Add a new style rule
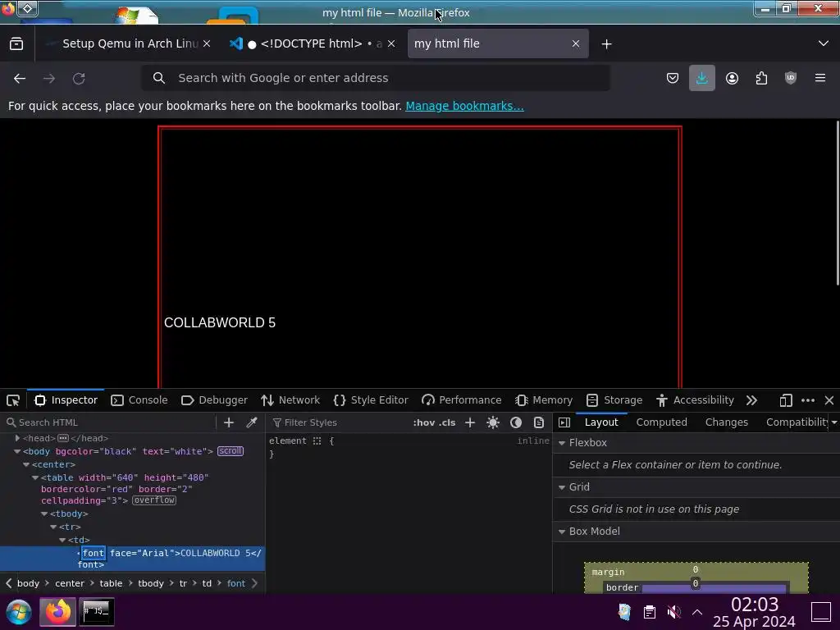The height and width of the screenshot is (630, 840). 470,422
